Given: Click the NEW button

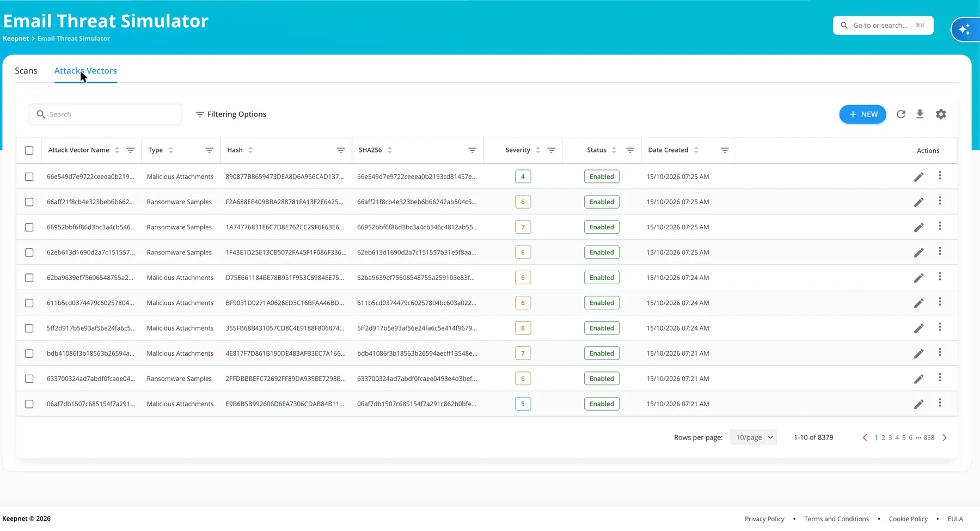Looking at the screenshot, I should click(x=863, y=114).
